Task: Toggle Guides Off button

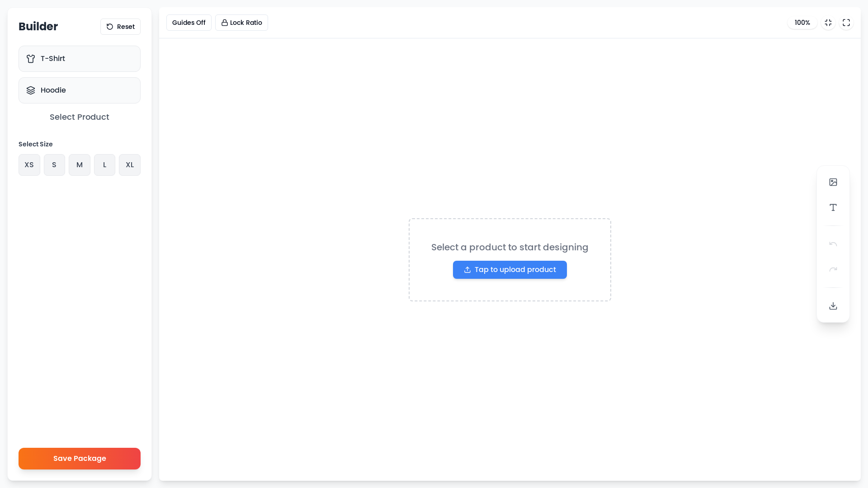Action: pyautogui.click(x=189, y=23)
